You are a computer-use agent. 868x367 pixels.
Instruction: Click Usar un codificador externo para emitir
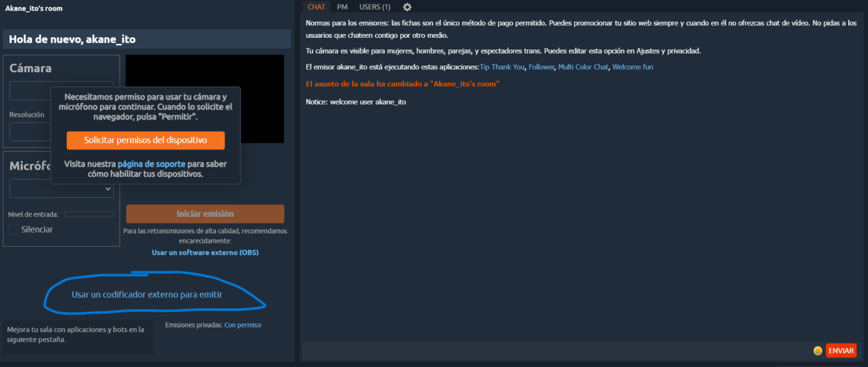pos(147,294)
